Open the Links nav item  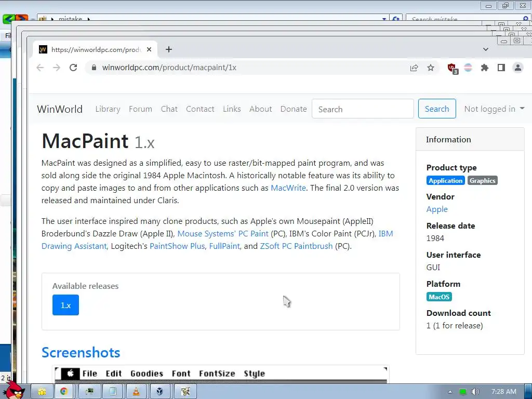pyautogui.click(x=232, y=109)
